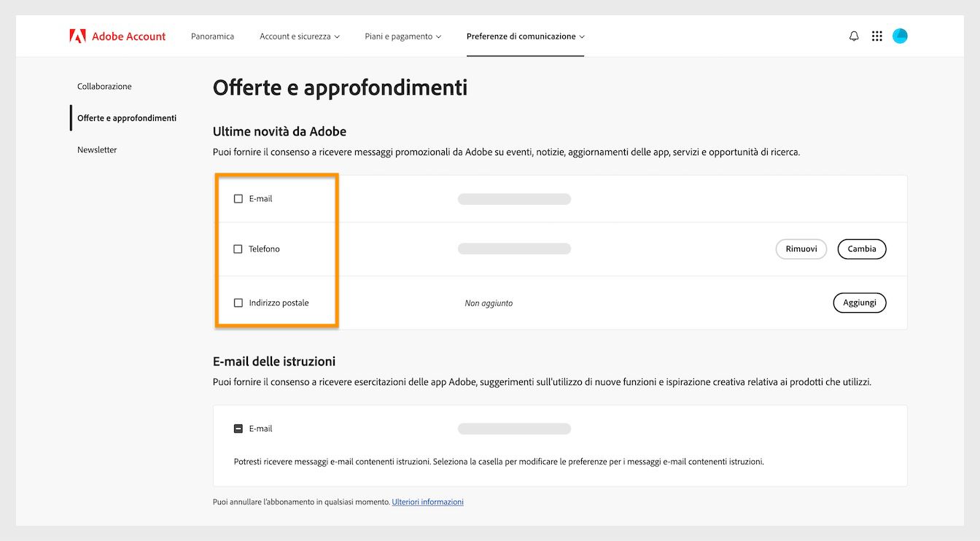Click Aggiungi next to Indirizzo postale
Image resolution: width=980 pixels, height=541 pixels.
860,302
